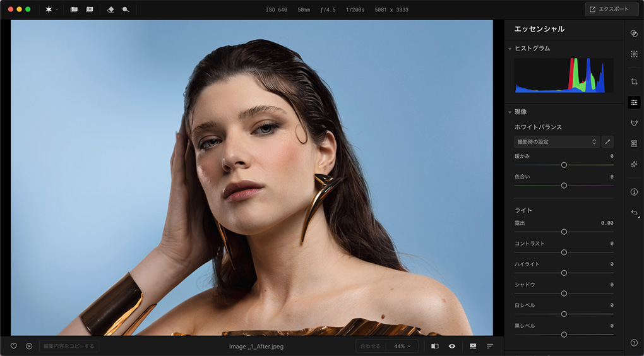
Task: Toggle the filmstrip icon in the bottom bar
Action: click(x=473, y=346)
